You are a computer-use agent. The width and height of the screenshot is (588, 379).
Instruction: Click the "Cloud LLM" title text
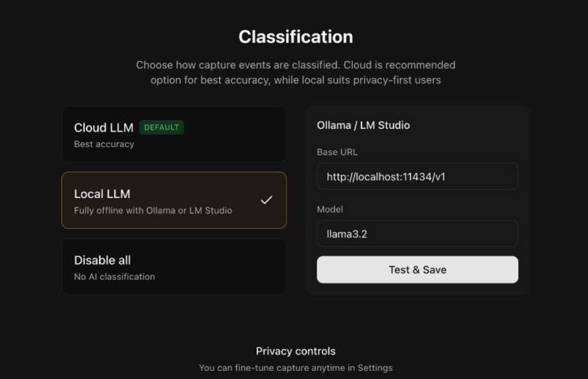coord(104,127)
